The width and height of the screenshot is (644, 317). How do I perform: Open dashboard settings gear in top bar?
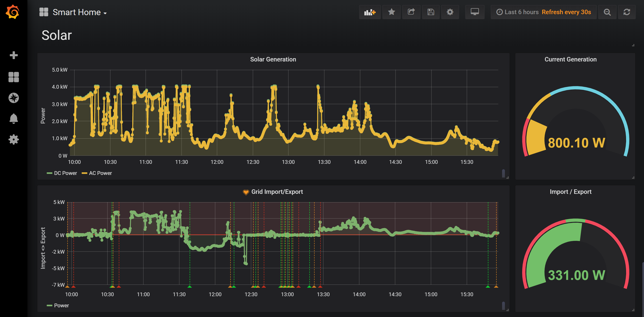tap(450, 12)
